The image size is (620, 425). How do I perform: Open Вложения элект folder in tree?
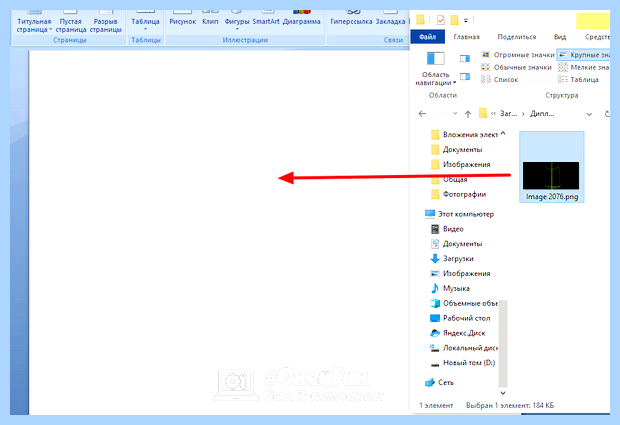pos(464,135)
